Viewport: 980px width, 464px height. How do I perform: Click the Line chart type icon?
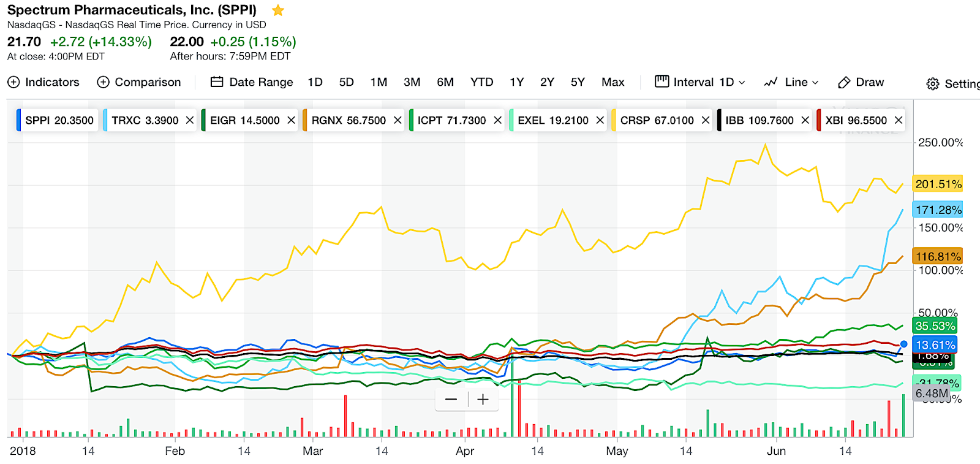click(x=771, y=82)
